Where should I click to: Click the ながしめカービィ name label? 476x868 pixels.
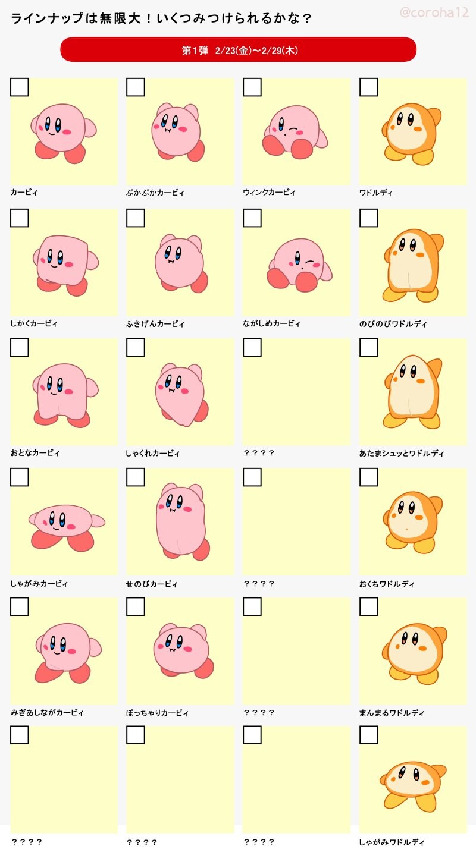point(271,323)
